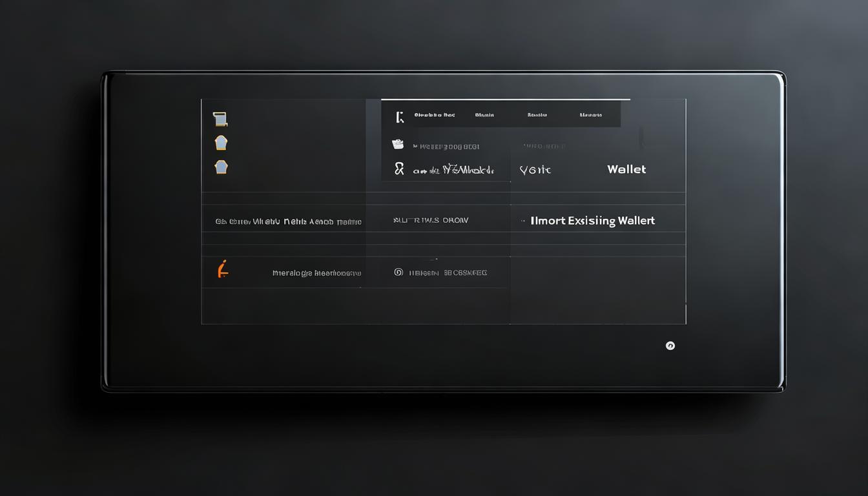
Task: Switch to the third tab in the top bar
Action: 537,115
